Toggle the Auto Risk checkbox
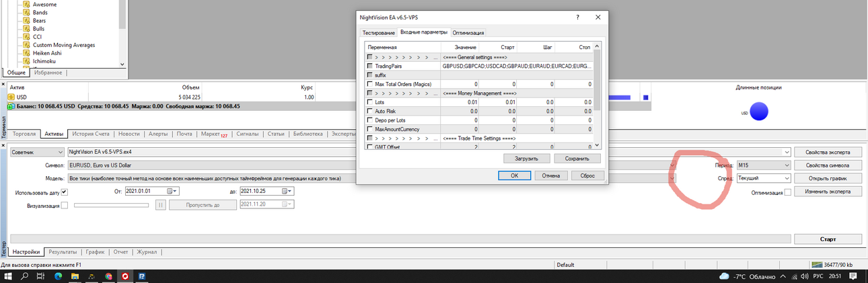 (369, 110)
